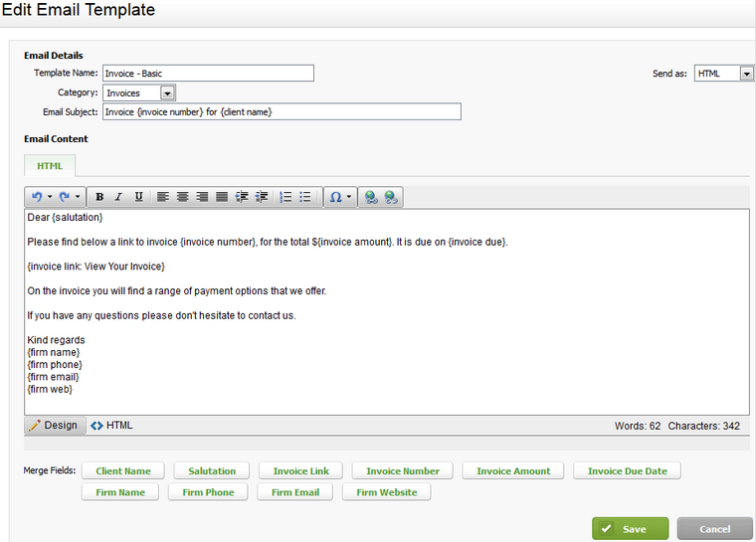Click the green Save button
Image resolution: width=756 pixels, height=542 pixels.
click(x=630, y=529)
